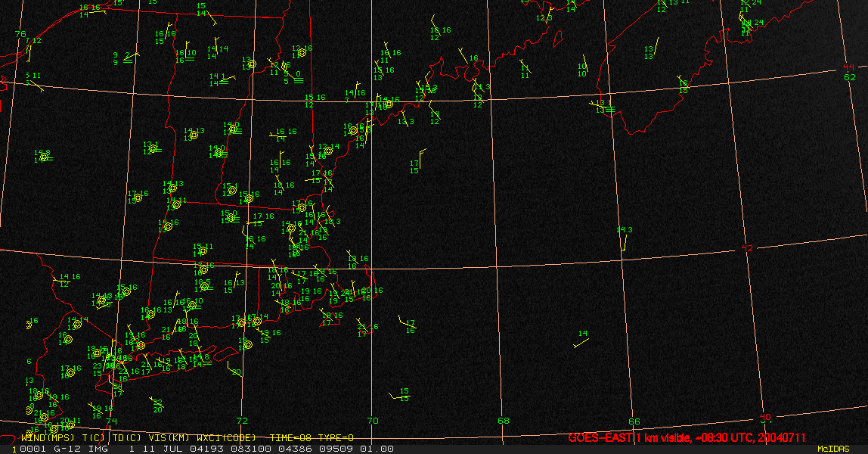The image size is (868, 454).
Task: Click the G-12 satellite identifier
Action: pos(67,449)
